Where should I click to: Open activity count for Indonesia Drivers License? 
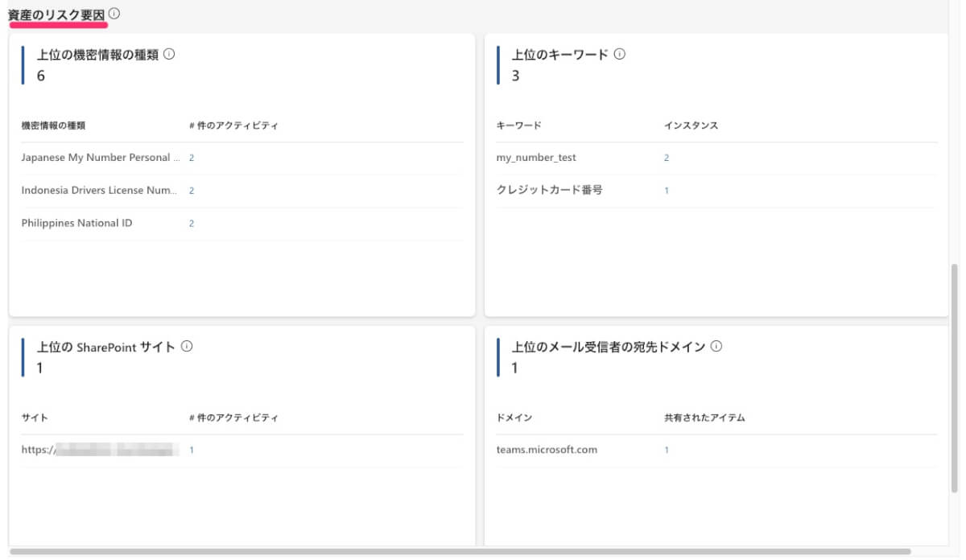pos(192,191)
